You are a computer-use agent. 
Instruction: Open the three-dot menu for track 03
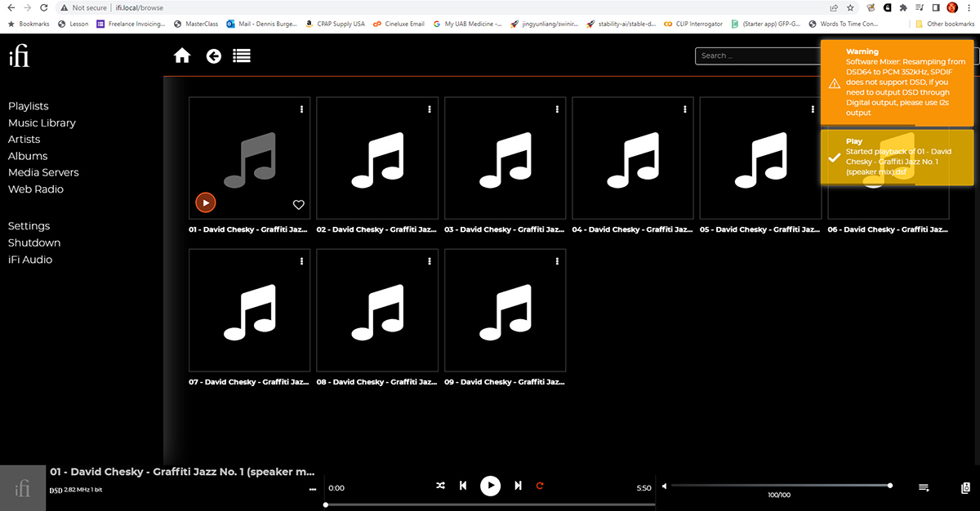pos(558,109)
